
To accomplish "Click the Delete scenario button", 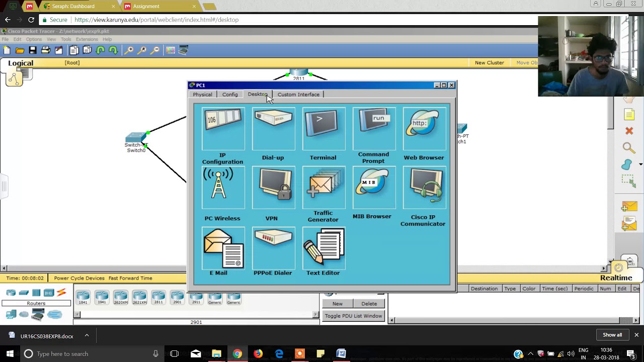I will pyautogui.click(x=369, y=304).
